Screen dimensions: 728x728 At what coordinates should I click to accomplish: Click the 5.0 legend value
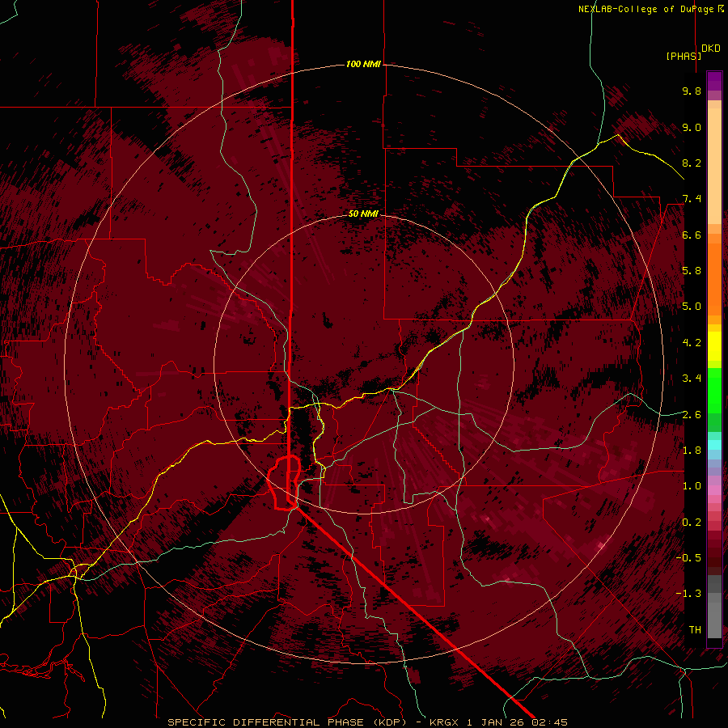tap(692, 307)
